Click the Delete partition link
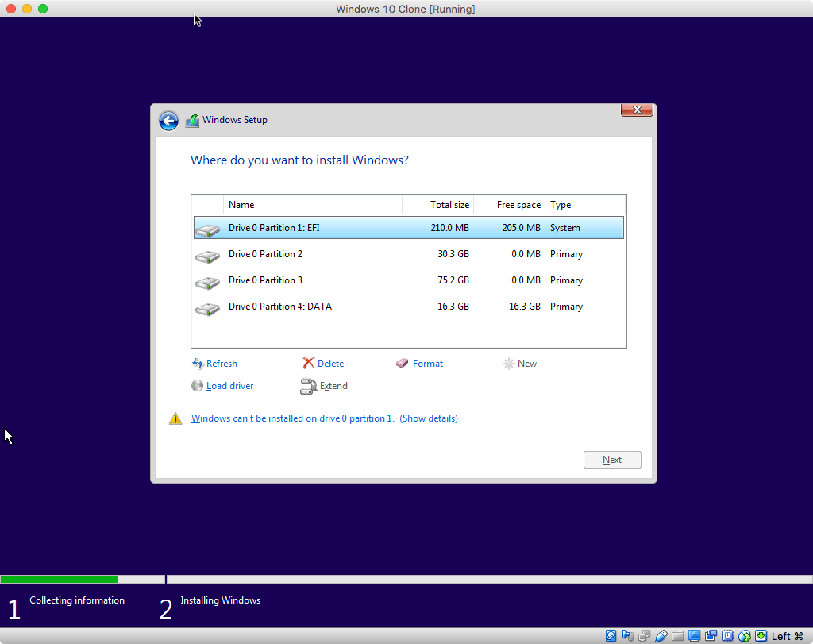The width and height of the screenshot is (813, 644). coord(330,364)
